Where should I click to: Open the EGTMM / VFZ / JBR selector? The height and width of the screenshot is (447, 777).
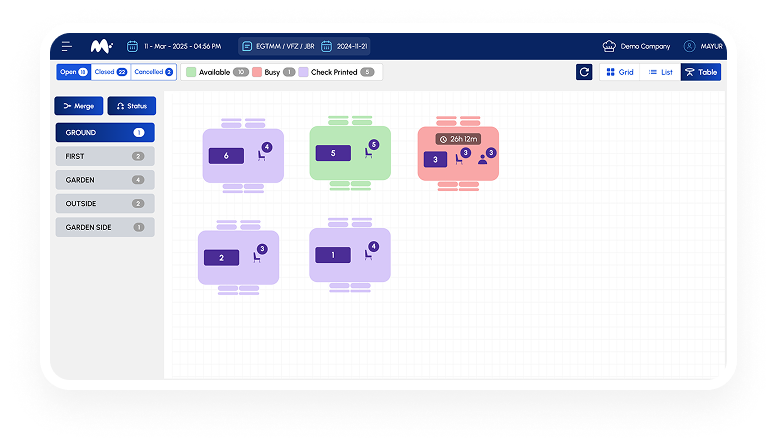click(278, 46)
